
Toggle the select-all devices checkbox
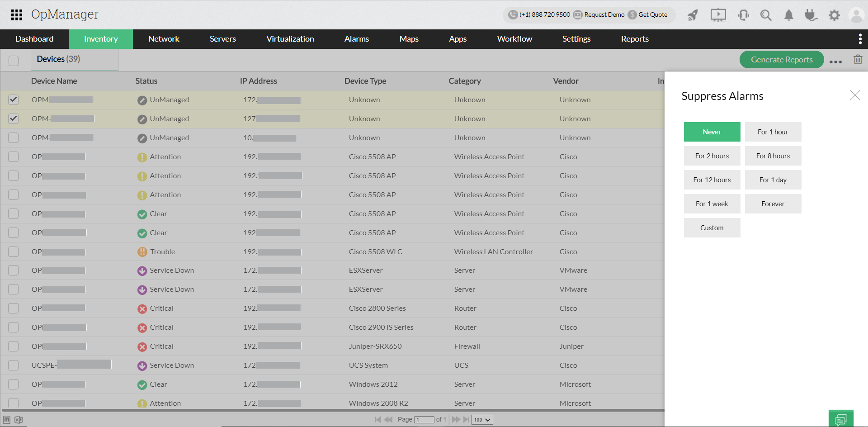pos(14,60)
